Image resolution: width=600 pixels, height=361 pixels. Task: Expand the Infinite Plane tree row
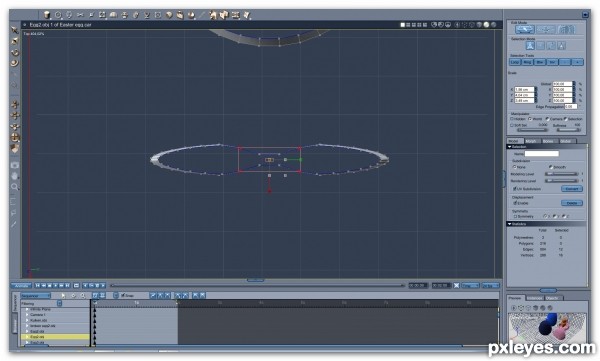[27, 309]
